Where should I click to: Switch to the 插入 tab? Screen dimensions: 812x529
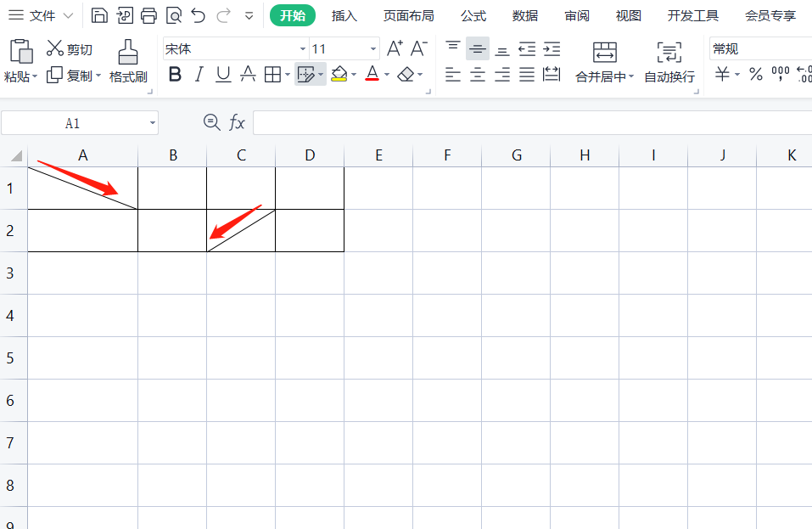344,16
